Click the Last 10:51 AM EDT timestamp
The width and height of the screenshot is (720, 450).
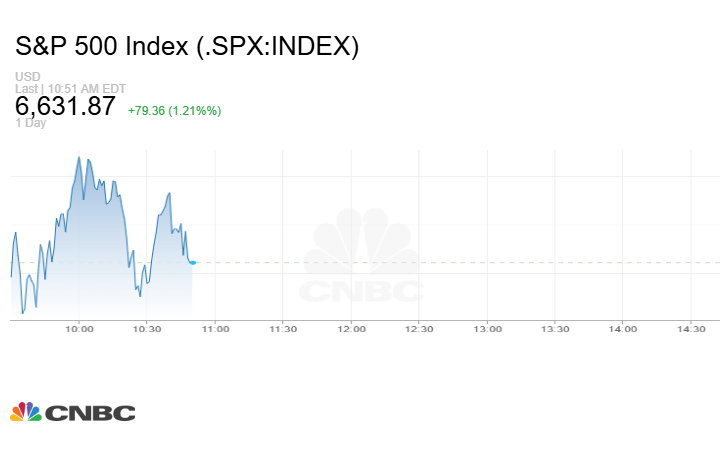pyautogui.click(x=69, y=88)
